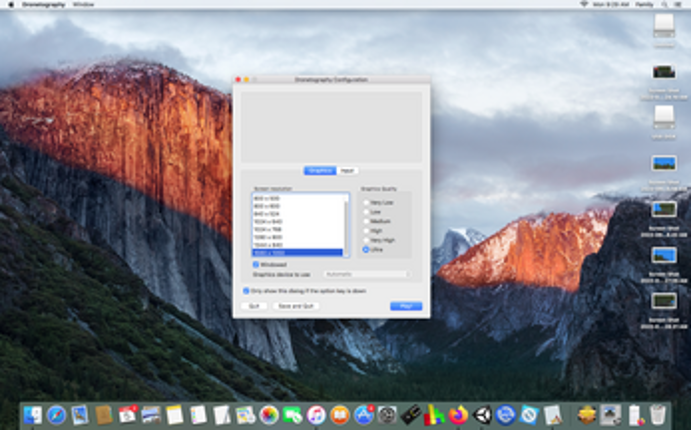This screenshot has width=691, height=430.
Task: Click the clock in the menu bar
Action: pos(611,4)
